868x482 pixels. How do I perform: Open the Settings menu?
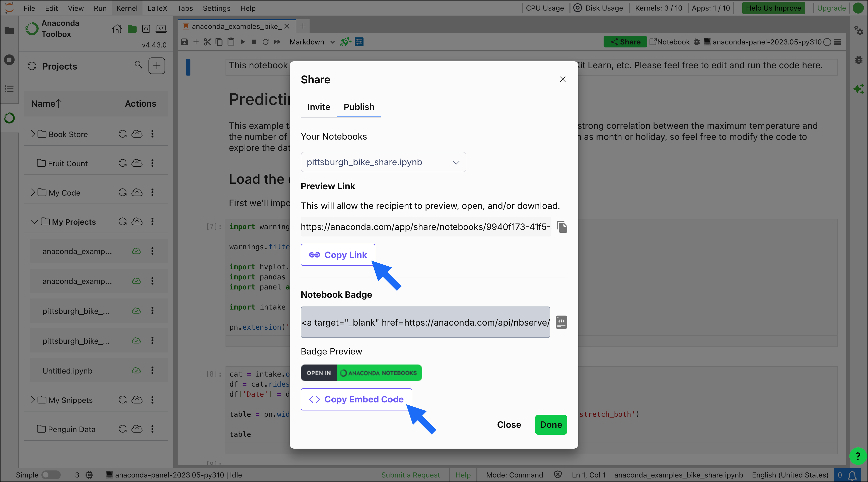216,8
